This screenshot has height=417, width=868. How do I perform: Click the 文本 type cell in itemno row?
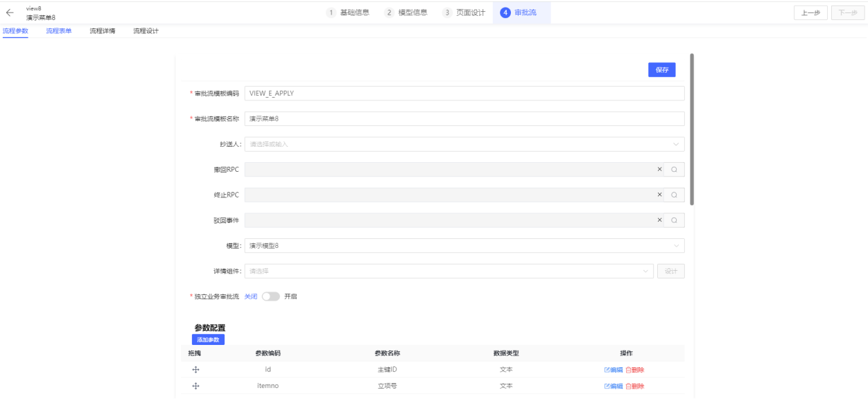[x=506, y=387]
